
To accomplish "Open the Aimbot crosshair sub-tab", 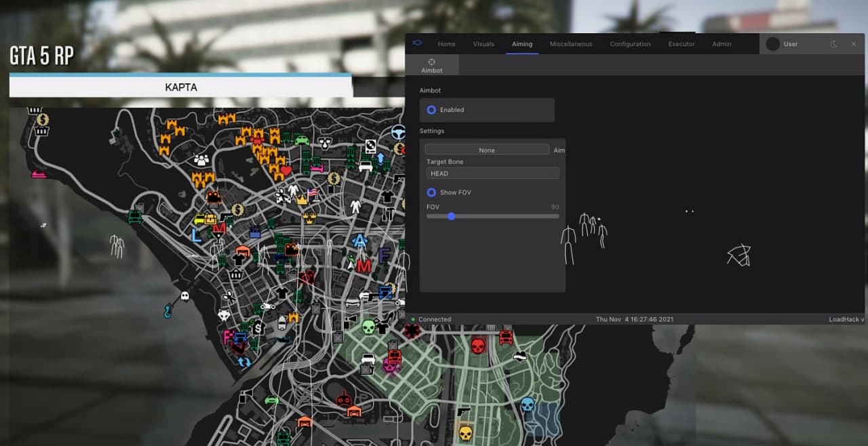I will tap(432, 65).
